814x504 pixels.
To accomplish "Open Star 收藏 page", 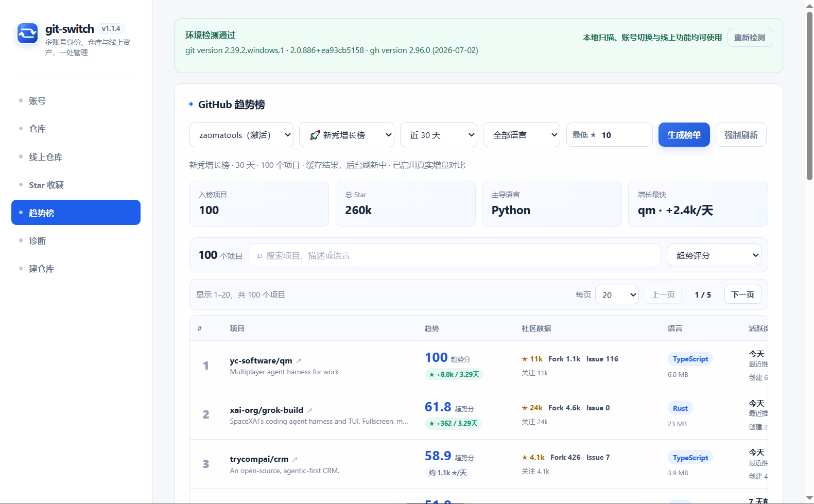I will point(76,185).
